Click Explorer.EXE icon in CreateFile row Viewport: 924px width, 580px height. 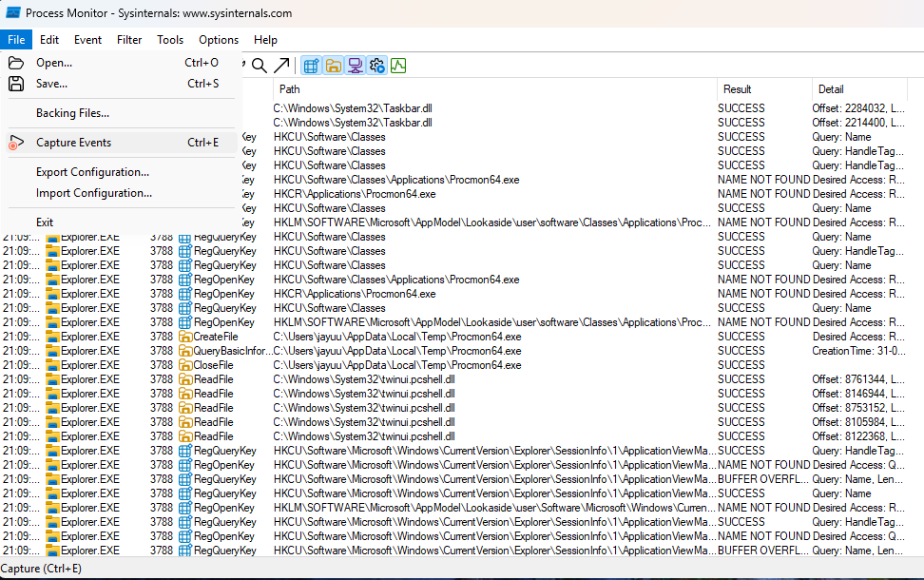53,337
